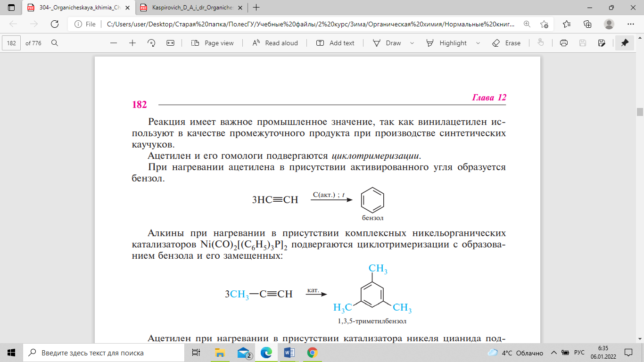The height and width of the screenshot is (362, 644).
Task: Open the notification center
Action: [628, 353]
